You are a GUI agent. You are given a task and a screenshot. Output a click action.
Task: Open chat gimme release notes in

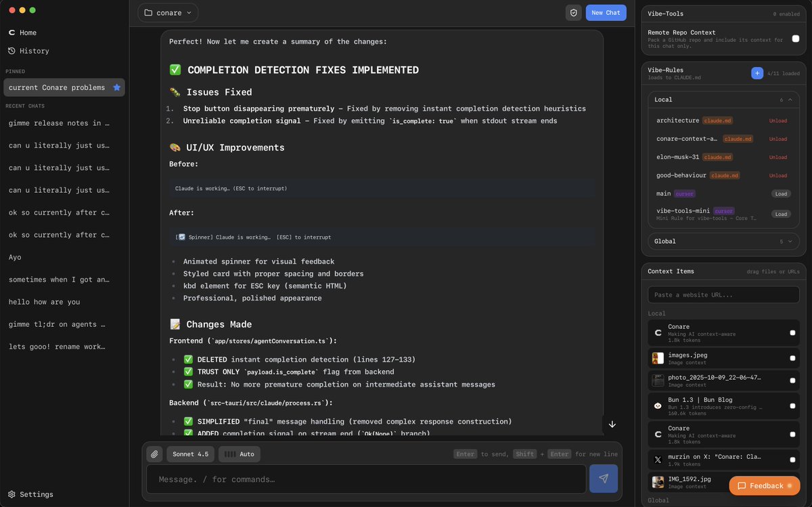59,123
